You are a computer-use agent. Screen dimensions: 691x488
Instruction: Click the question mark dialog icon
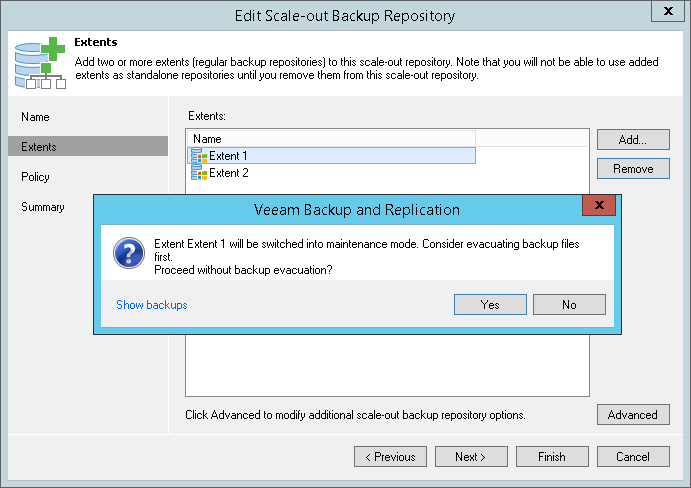[x=128, y=253]
